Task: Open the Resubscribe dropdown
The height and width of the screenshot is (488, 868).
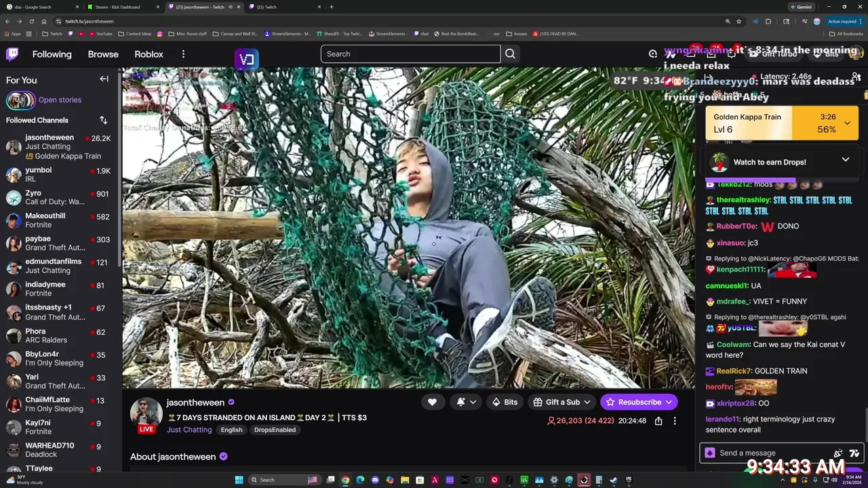Action: click(x=639, y=402)
